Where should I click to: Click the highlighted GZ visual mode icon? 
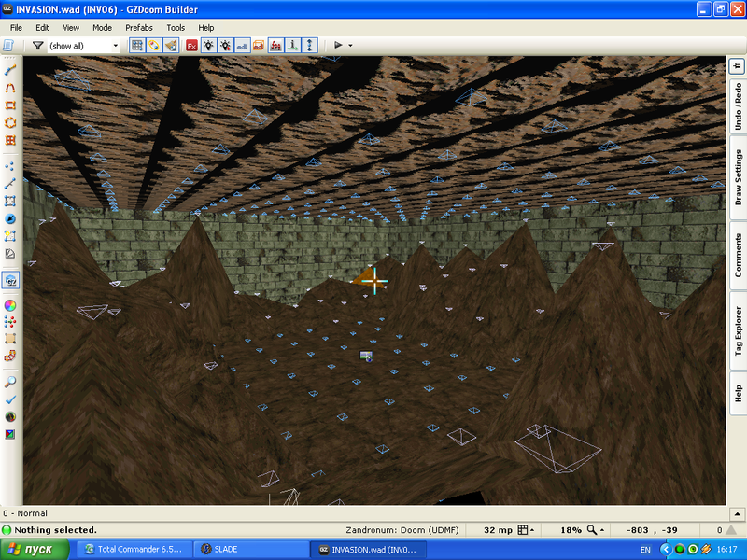(10, 280)
